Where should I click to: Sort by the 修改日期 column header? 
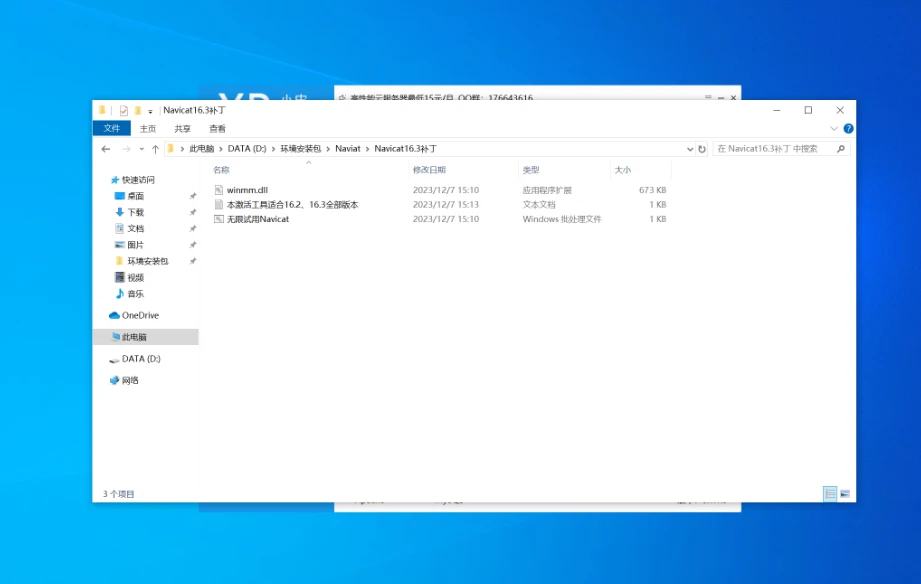[429, 170]
